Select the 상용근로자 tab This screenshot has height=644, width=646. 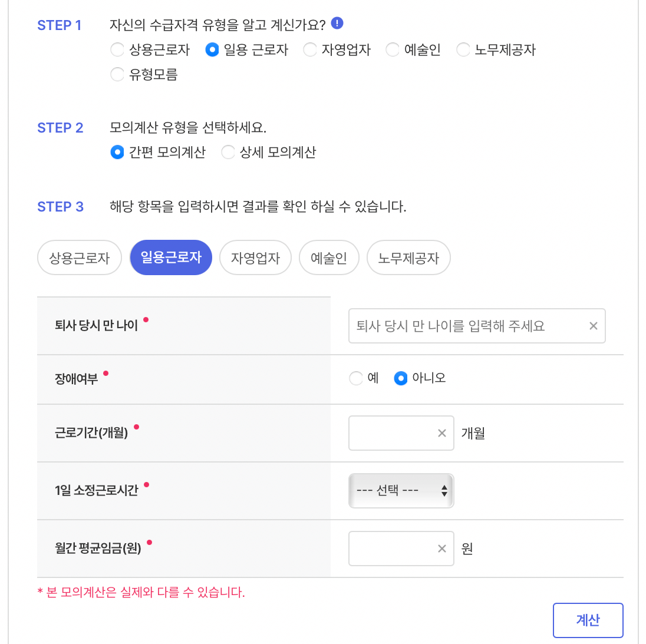click(x=79, y=257)
